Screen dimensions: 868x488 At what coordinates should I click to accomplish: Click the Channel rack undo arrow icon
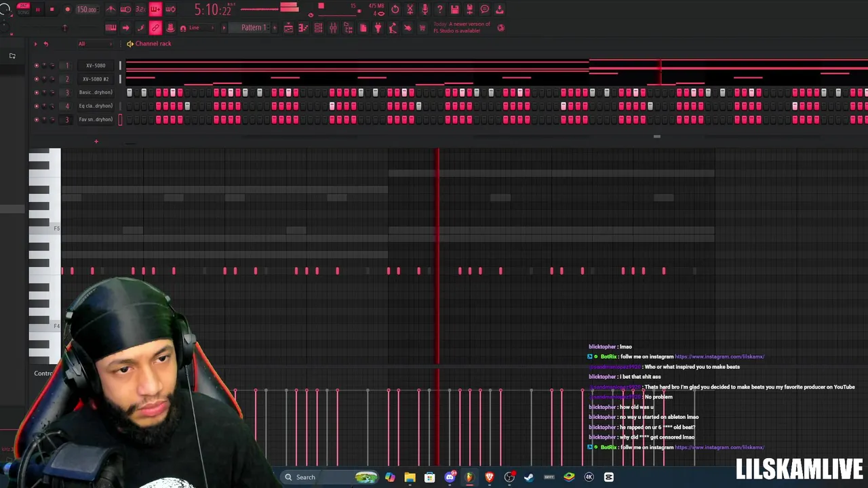pos(46,44)
